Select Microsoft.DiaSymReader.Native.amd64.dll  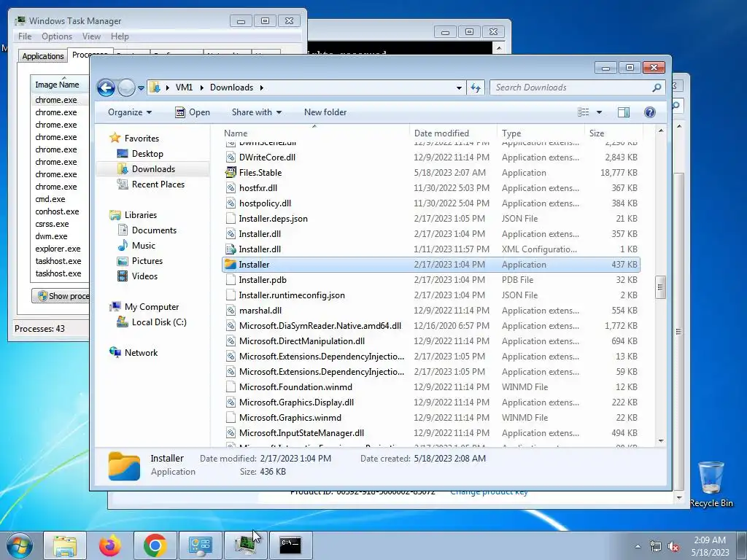coord(320,326)
